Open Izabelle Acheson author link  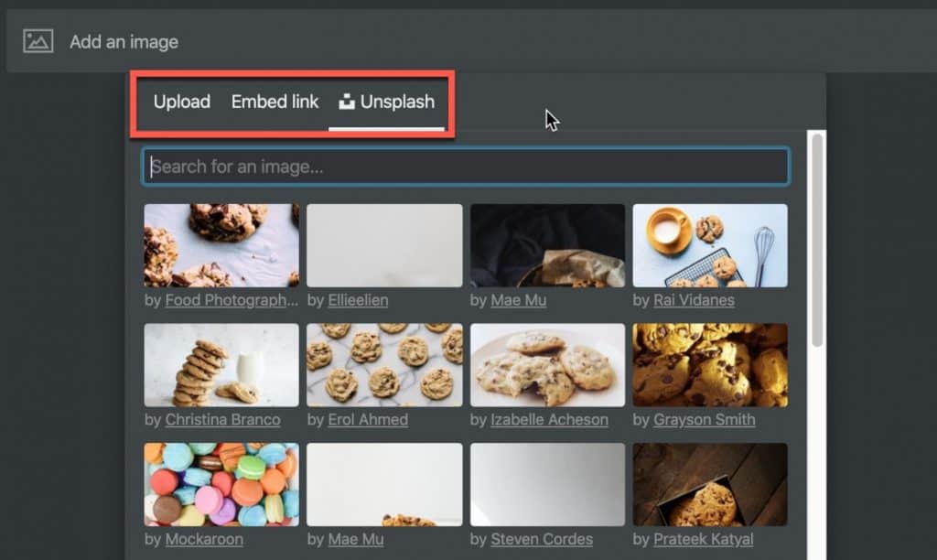click(x=550, y=420)
